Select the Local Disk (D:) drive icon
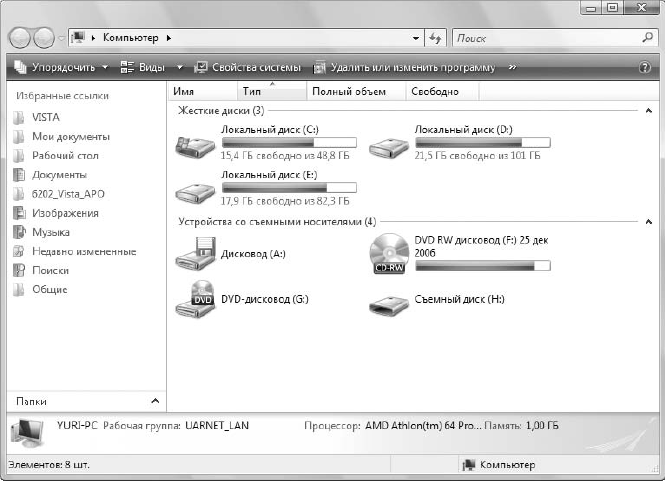This screenshot has width=665, height=481. pos(388,147)
